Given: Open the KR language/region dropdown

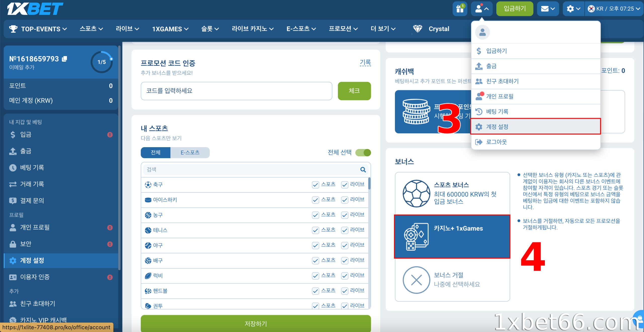Looking at the screenshot, I should coord(614,9).
